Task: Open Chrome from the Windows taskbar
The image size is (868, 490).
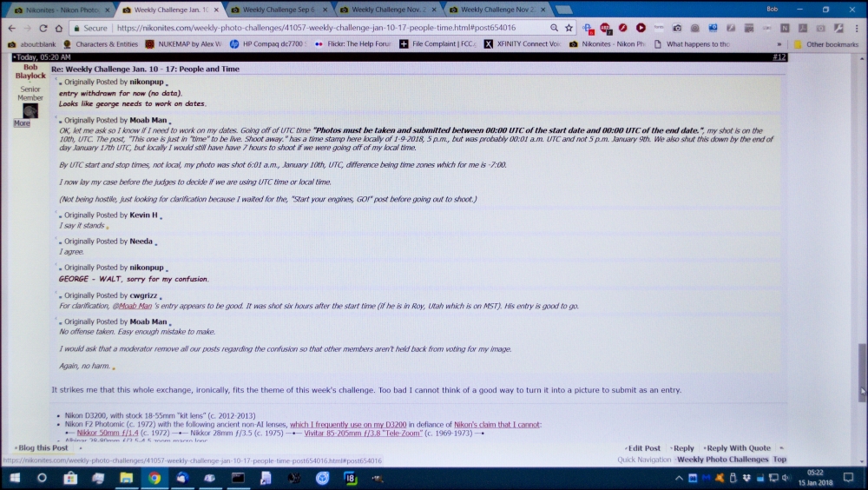Action: point(154,478)
